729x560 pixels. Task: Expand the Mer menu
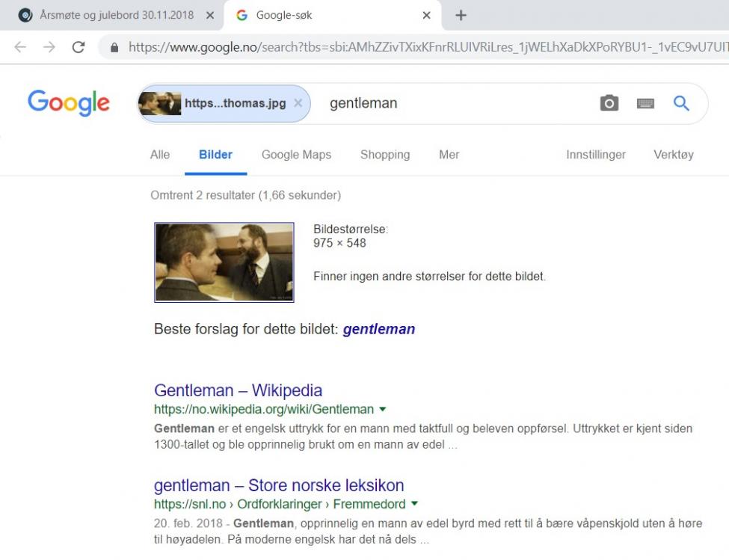click(x=449, y=155)
